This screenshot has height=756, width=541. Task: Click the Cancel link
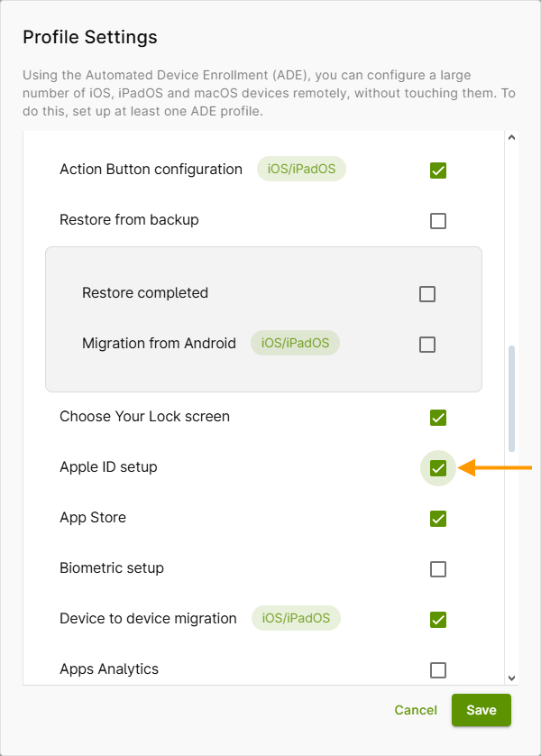[x=416, y=710]
